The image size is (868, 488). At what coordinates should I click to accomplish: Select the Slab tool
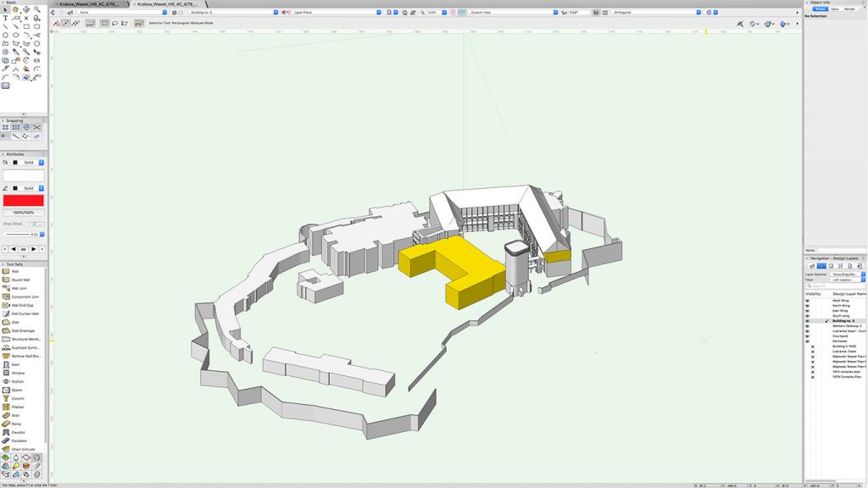pyautogui.click(x=15, y=322)
